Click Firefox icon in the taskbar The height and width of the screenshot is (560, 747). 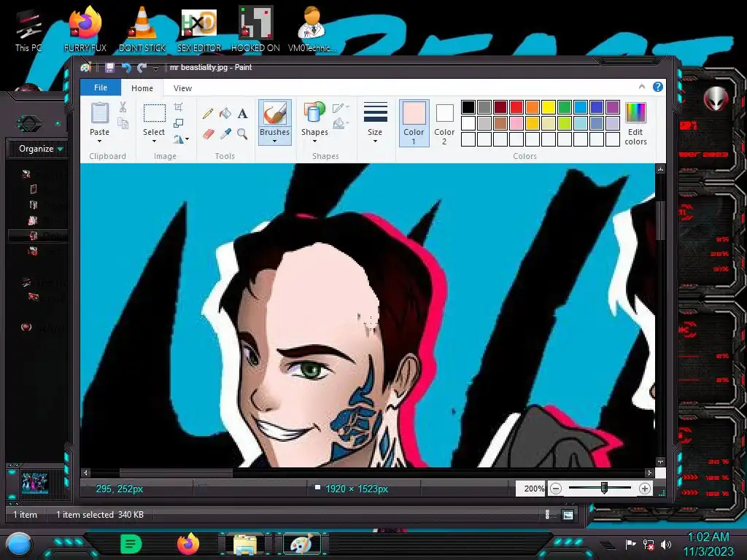coord(188,544)
